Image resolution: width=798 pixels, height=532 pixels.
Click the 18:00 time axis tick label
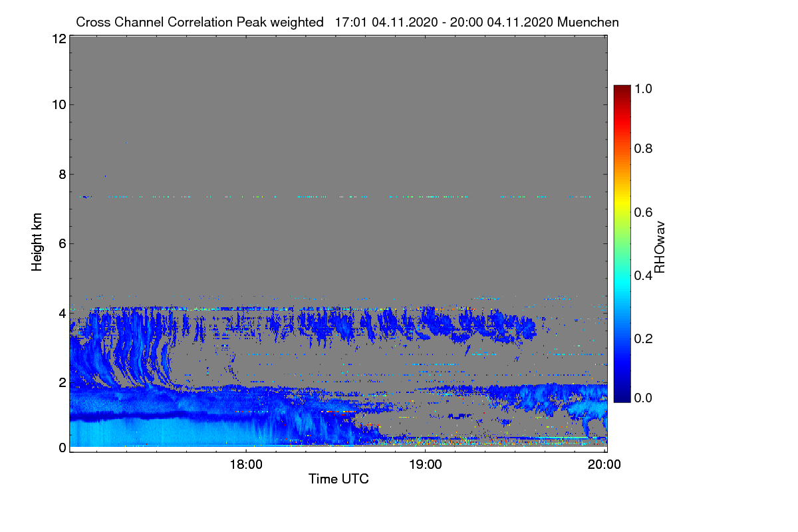(x=245, y=464)
